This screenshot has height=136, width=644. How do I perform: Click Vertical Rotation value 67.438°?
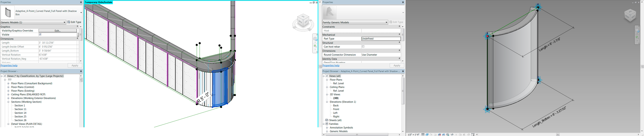58,55
